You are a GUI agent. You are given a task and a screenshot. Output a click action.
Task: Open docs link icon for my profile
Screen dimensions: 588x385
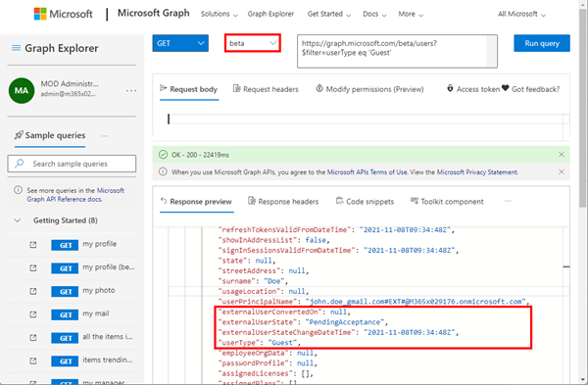[33, 245]
